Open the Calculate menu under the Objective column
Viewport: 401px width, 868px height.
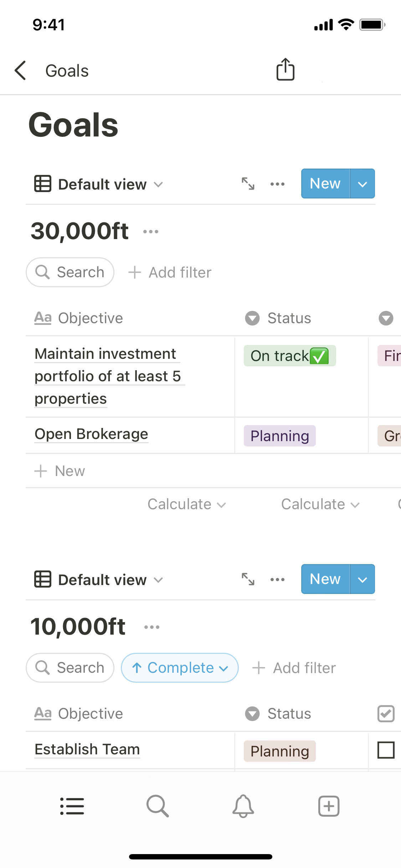coord(187,504)
